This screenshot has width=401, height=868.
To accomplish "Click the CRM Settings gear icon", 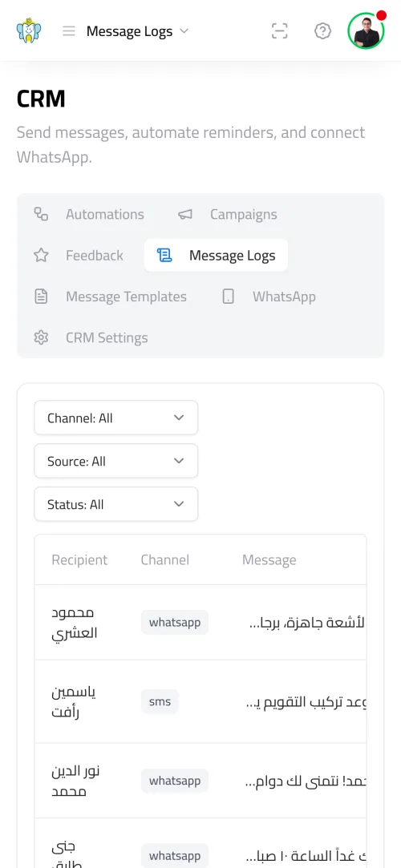I will tap(41, 337).
